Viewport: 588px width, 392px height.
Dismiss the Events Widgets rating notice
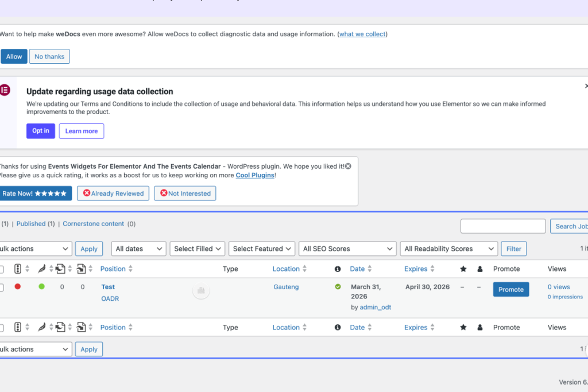[349, 166]
